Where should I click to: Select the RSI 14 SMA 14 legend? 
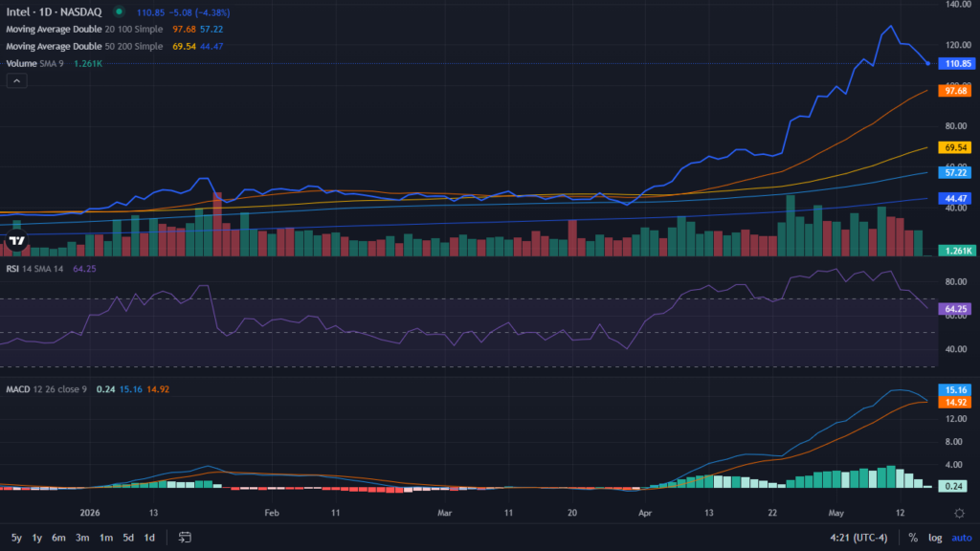coord(35,269)
